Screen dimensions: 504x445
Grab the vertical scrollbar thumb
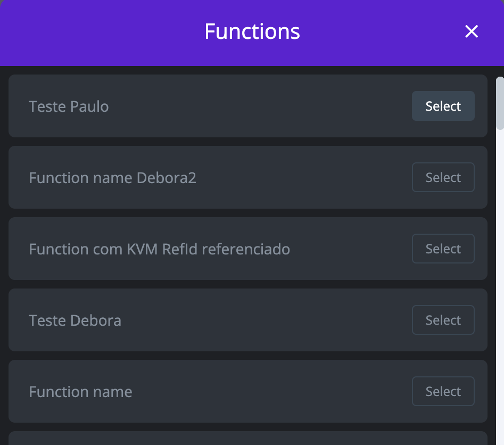(x=500, y=103)
